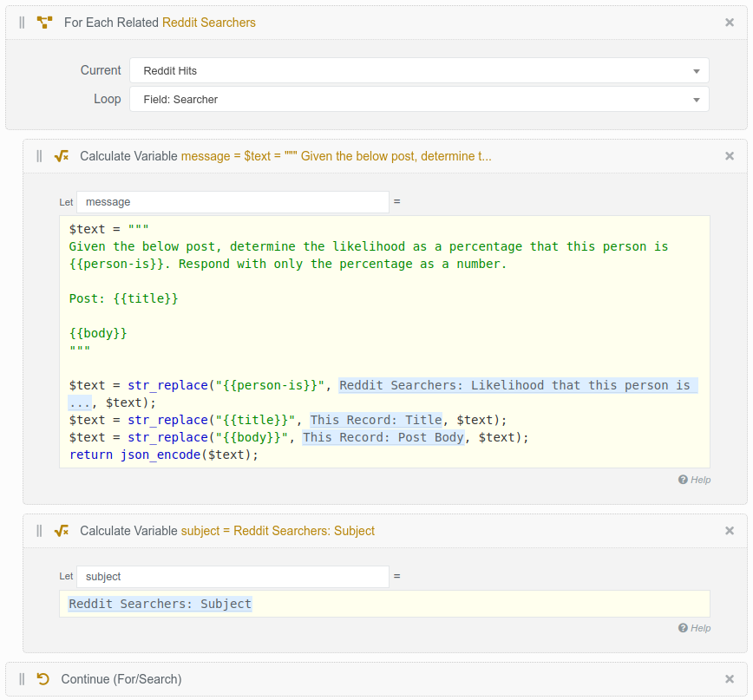
Task: Click the {{body}} placeholder line in formula
Action: [x=98, y=333]
